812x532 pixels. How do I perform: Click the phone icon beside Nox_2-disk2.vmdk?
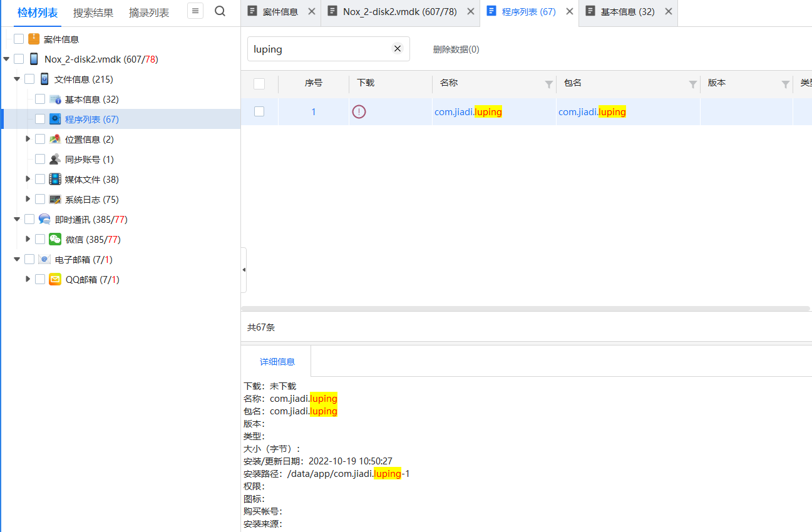click(x=34, y=59)
